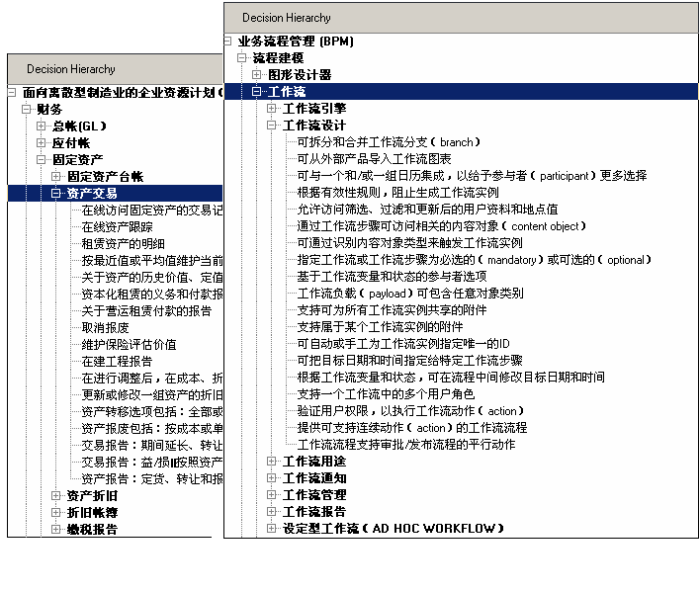Image resolution: width=700 pixels, height=593 pixels.
Task: Expand the 总帐(GL) node
Action: 42,126
